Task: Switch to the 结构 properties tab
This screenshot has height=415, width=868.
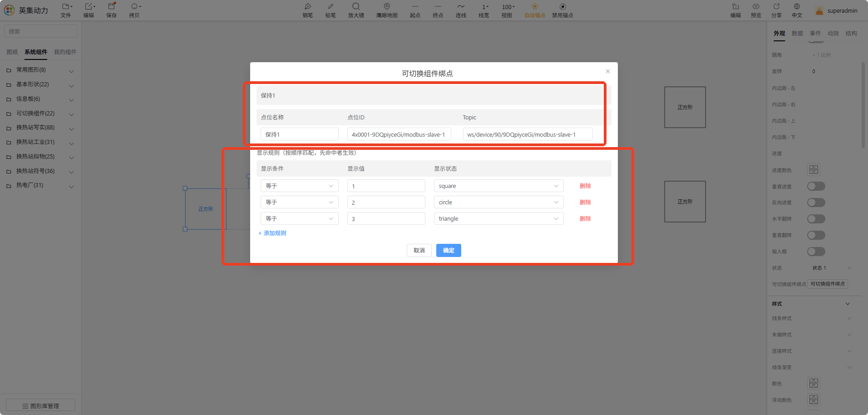Action: click(x=851, y=33)
